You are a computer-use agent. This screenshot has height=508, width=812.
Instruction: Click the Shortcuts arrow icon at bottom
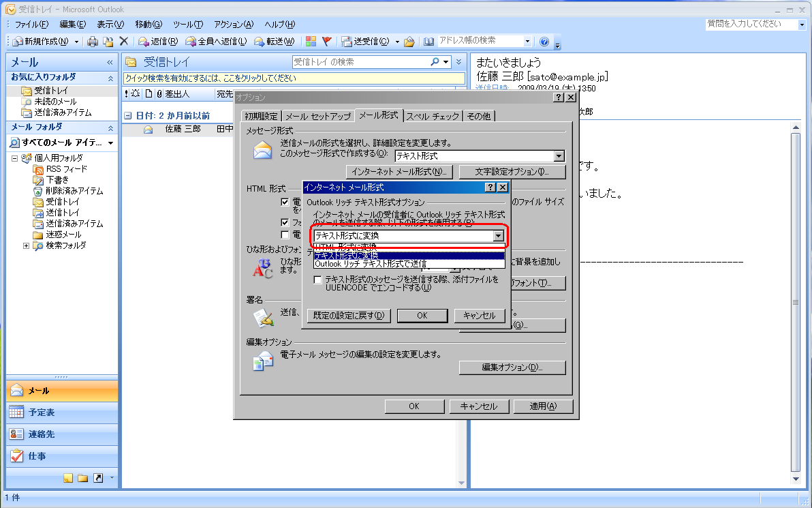98,478
